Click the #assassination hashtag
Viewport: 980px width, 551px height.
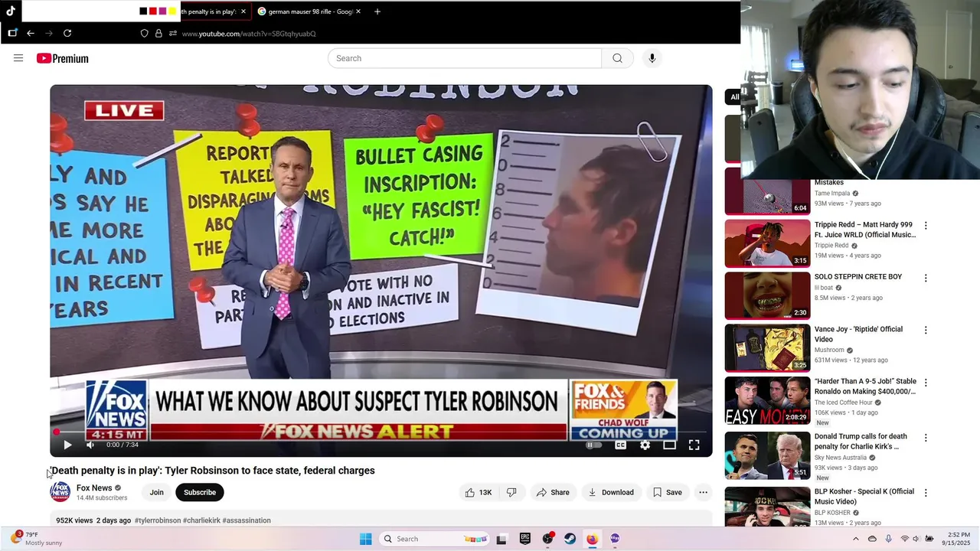click(247, 520)
